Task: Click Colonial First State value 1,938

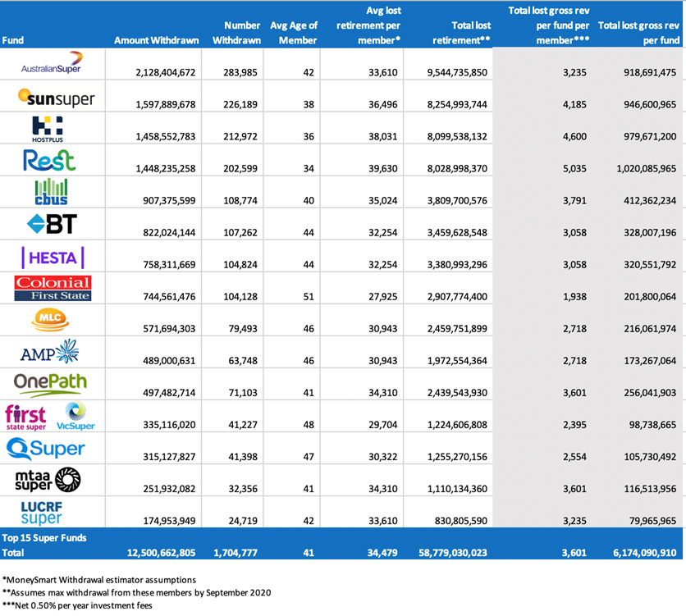Action: pyautogui.click(x=574, y=296)
